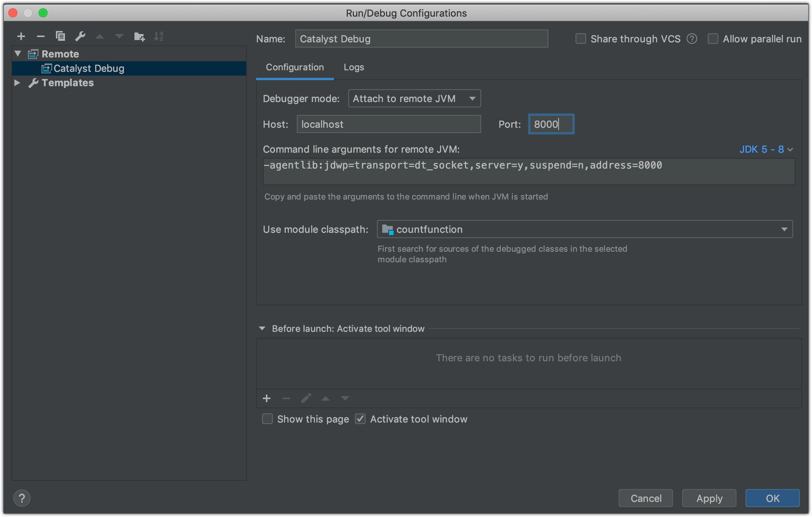The width and height of the screenshot is (812, 517).
Task: Edit configuration templates with wrench icon
Action: tap(80, 36)
